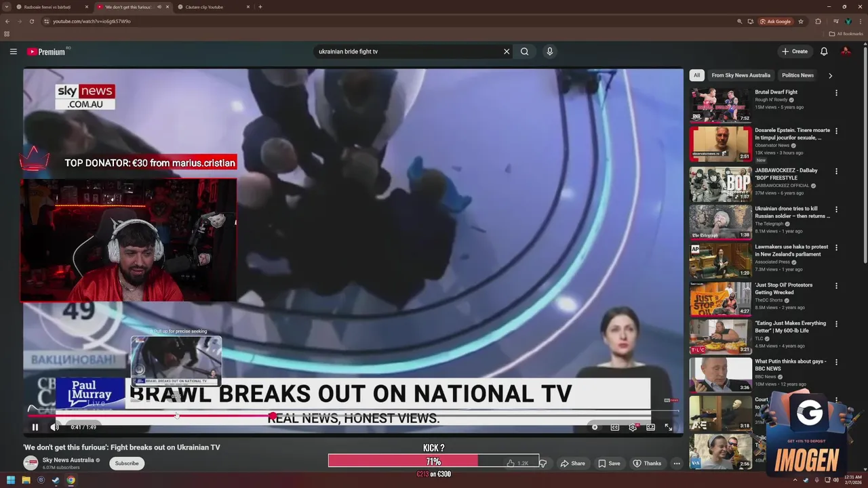Image resolution: width=868 pixels, height=488 pixels.
Task: Toggle closed captions in the player
Action: 614,427
